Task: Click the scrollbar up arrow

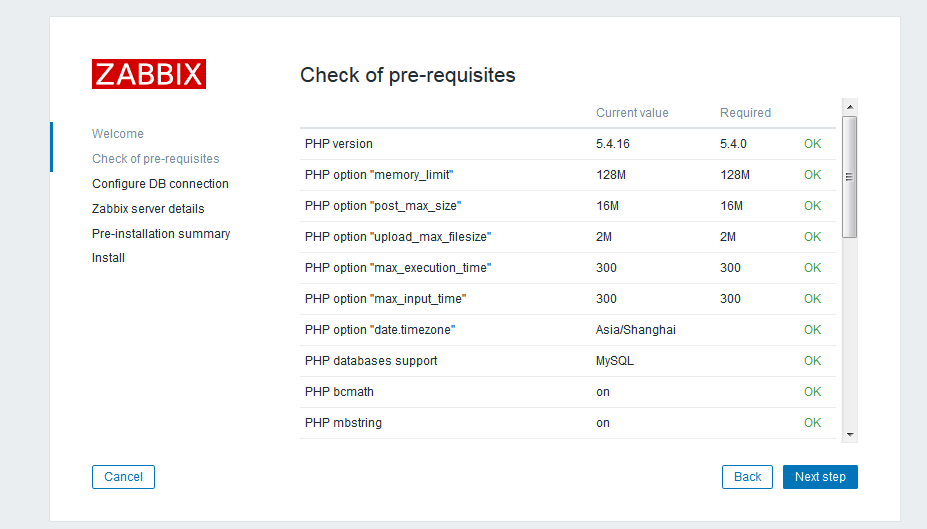Action: 849,106
